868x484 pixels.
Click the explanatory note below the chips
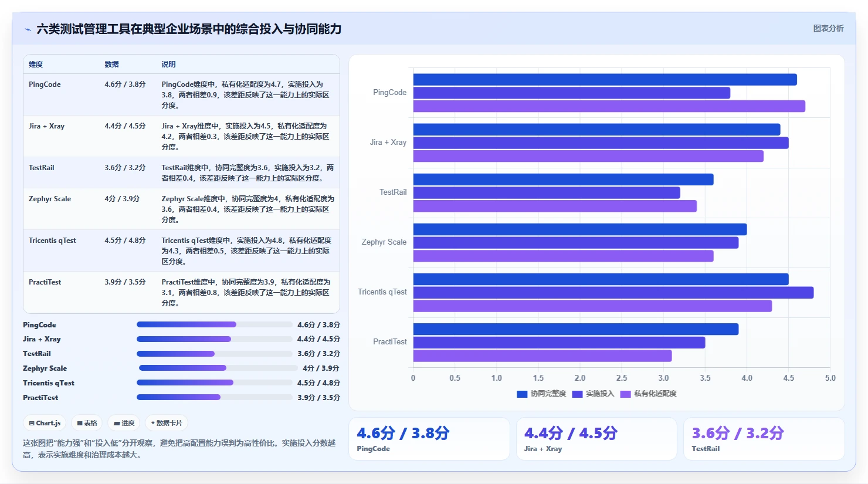click(179, 449)
